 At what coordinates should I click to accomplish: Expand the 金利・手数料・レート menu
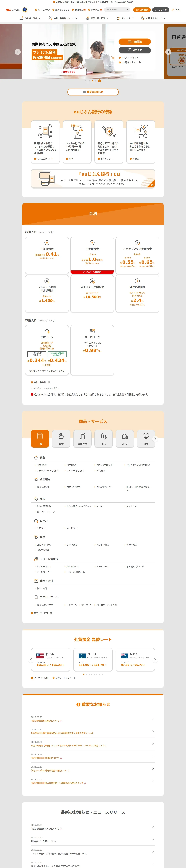[x=63, y=18]
